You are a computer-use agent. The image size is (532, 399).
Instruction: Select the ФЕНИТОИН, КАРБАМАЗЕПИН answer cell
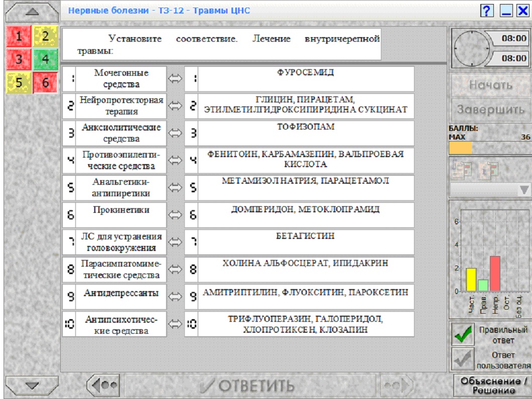click(306, 160)
